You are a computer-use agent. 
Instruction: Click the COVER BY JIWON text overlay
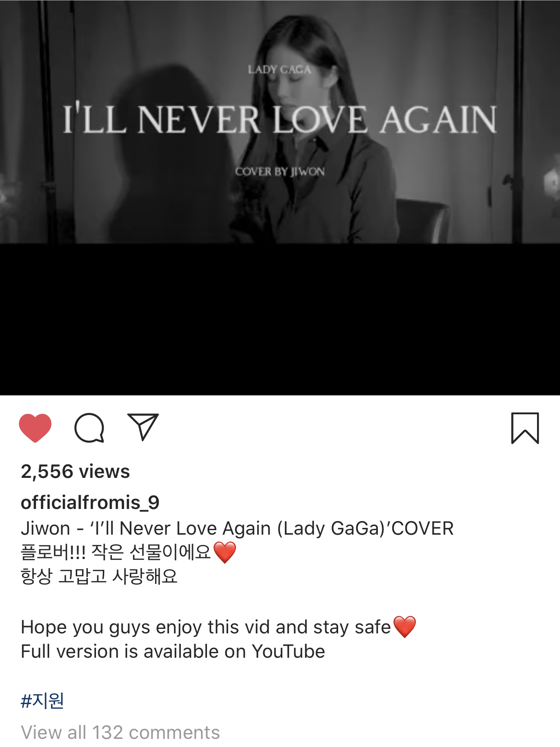(x=280, y=172)
